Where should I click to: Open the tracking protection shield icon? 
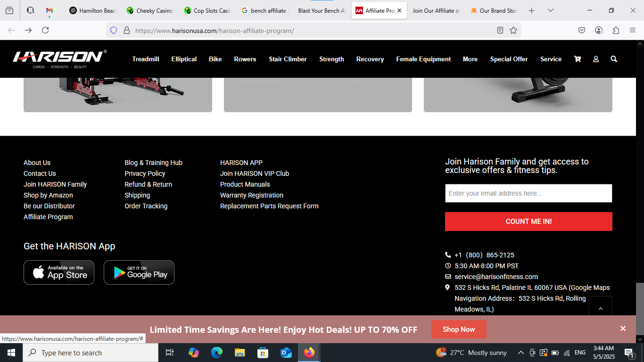[114, 30]
